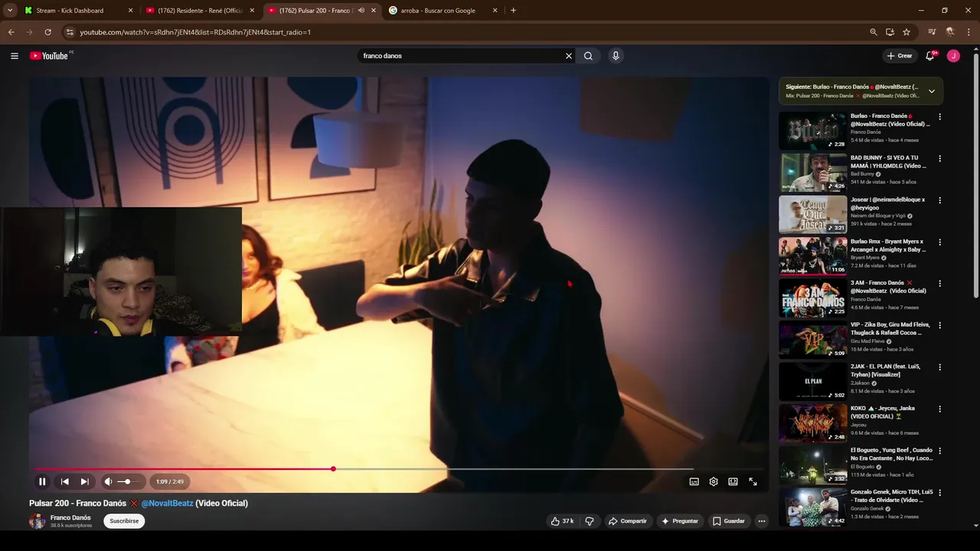The image size is (980, 551).
Task: Switch to arroba - Buscar con Google tab
Action: 443,11
